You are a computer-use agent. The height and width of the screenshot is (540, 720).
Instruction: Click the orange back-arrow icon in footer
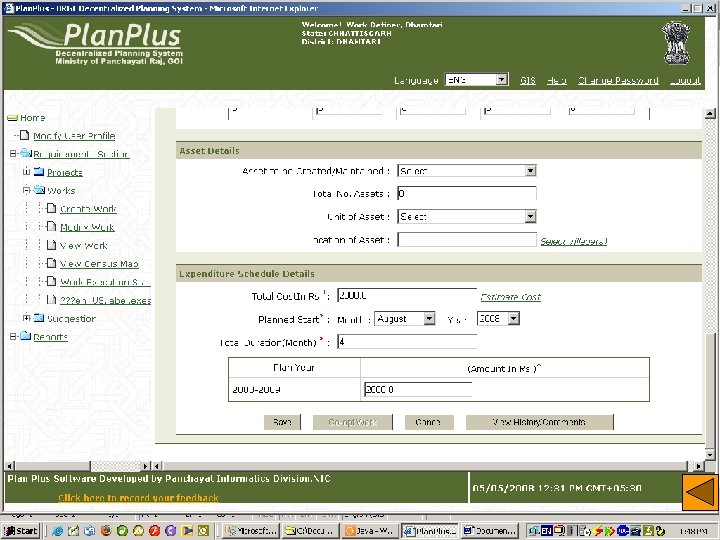tap(700, 492)
